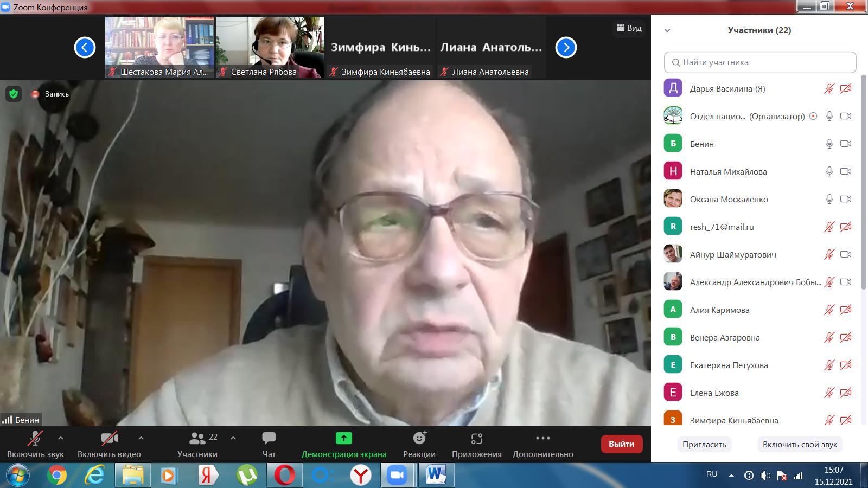Toggle microphone icon for Дарья Василина

coord(829,88)
